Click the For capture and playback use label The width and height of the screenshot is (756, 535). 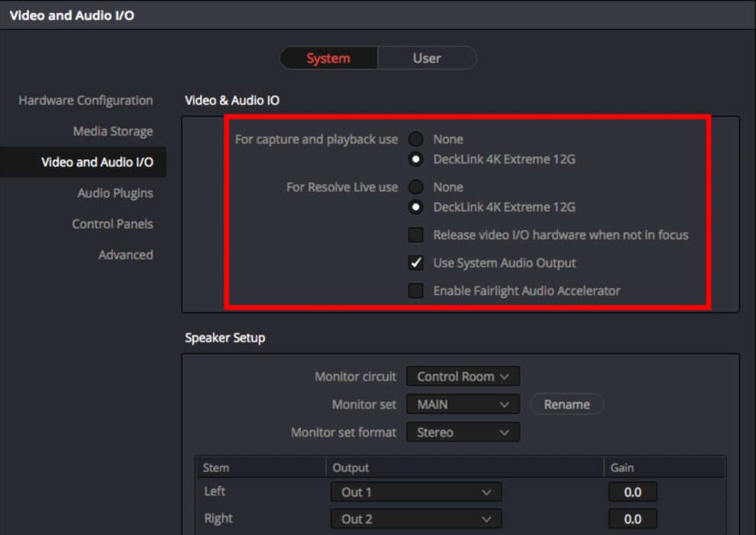tap(316, 139)
